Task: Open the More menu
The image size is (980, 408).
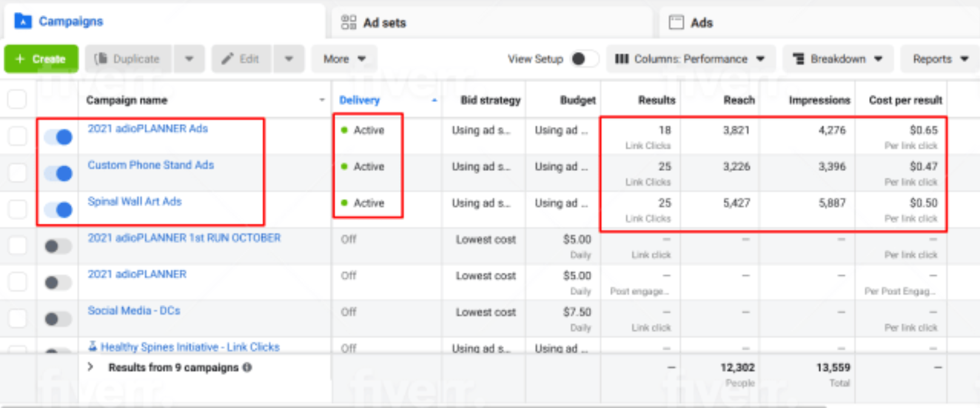Action: coord(344,59)
